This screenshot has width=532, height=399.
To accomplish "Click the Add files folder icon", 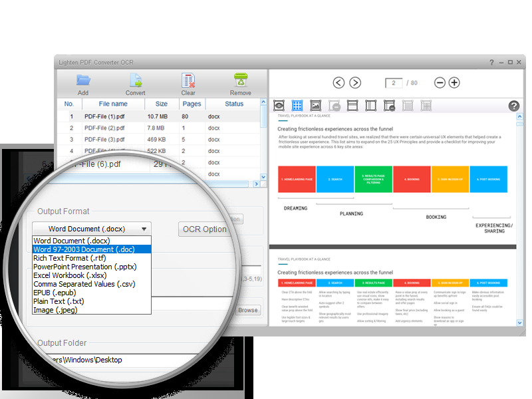I will tap(83, 80).
